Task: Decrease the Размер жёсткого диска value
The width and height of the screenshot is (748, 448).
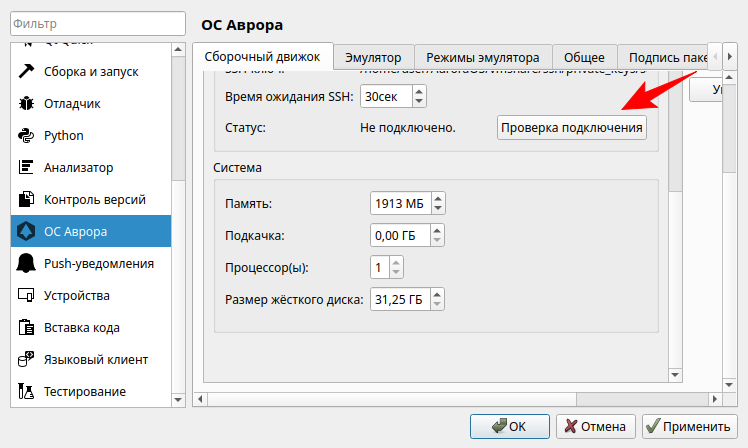Action: 437,304
